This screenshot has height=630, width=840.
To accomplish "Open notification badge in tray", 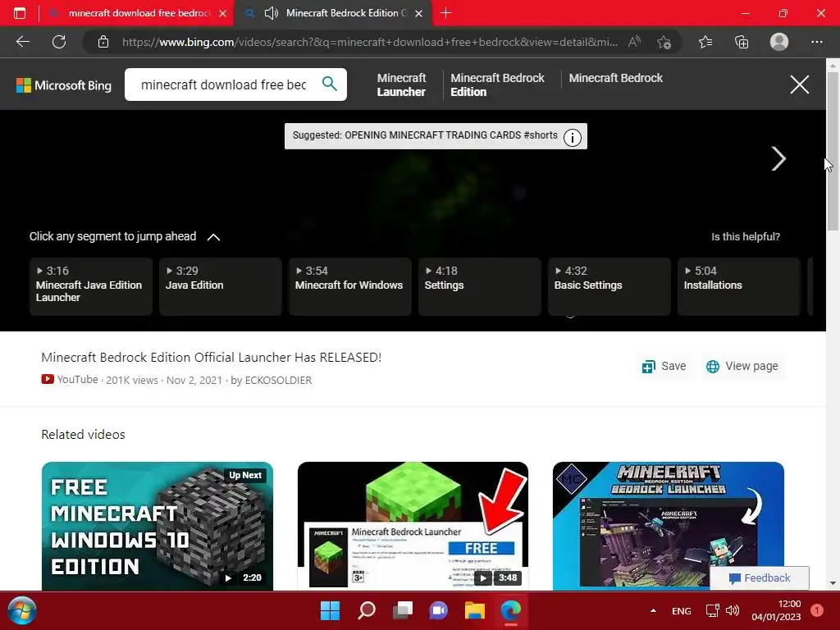I will pyautogui.click(x=817, y=610).
